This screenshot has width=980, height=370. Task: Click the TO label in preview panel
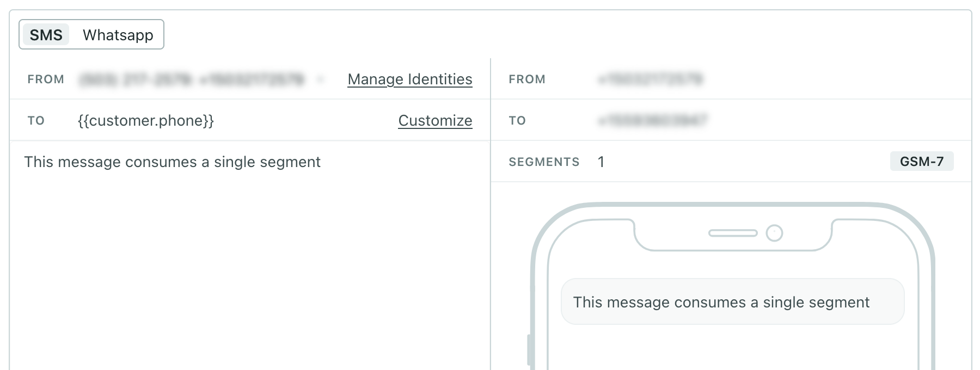[517, 121]
